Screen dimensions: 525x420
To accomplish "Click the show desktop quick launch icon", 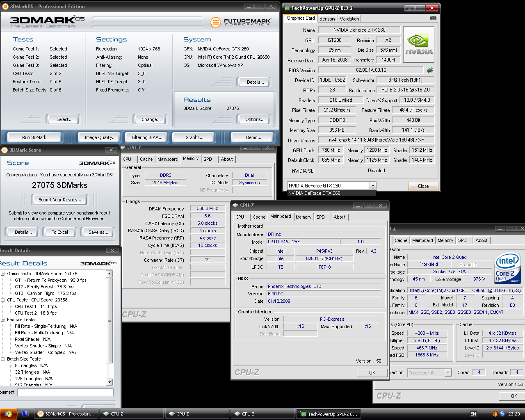I will click(x=25, y=414).
